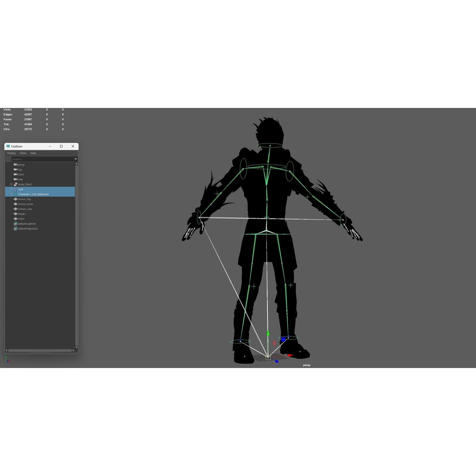The image size is (476, 476).
Task: Click the Maya logo in Outliner title bar
Action: click(x=8, y=146)
